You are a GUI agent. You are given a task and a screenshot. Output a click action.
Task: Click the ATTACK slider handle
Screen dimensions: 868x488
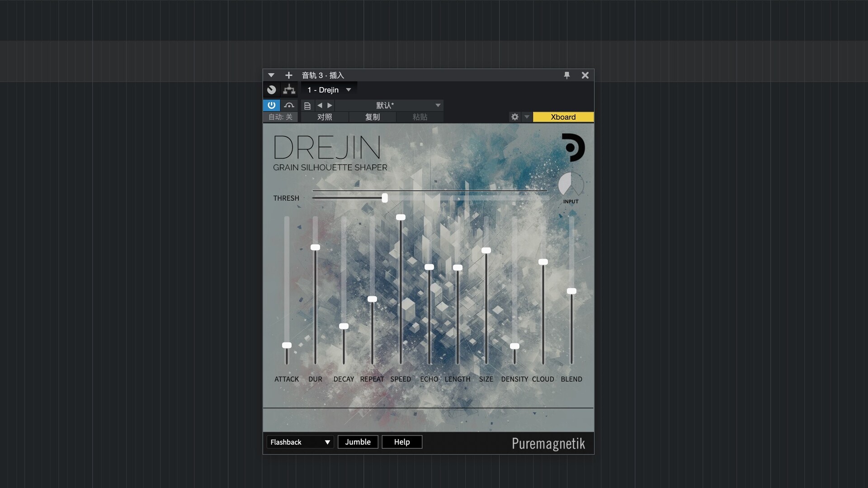[287, 345]
